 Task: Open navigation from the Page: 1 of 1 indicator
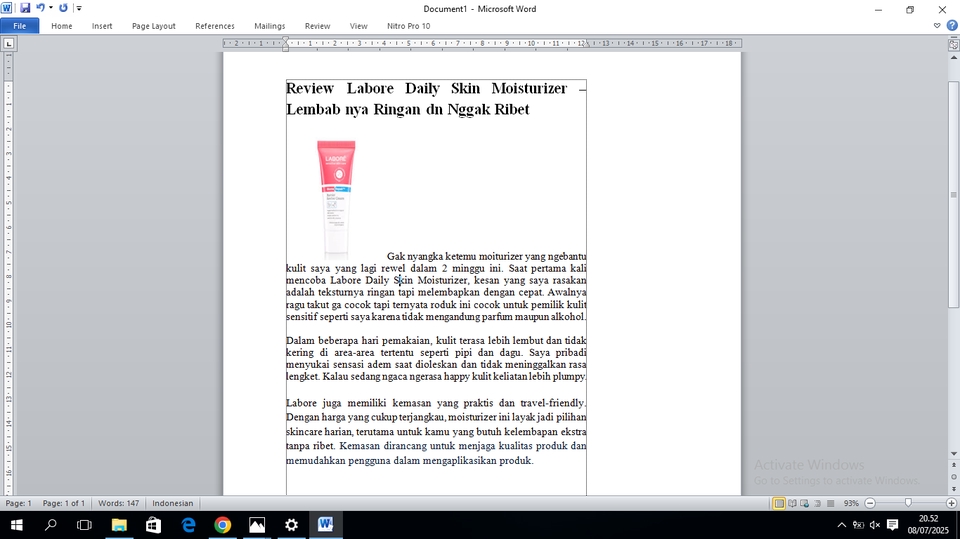tap(64, 503)
